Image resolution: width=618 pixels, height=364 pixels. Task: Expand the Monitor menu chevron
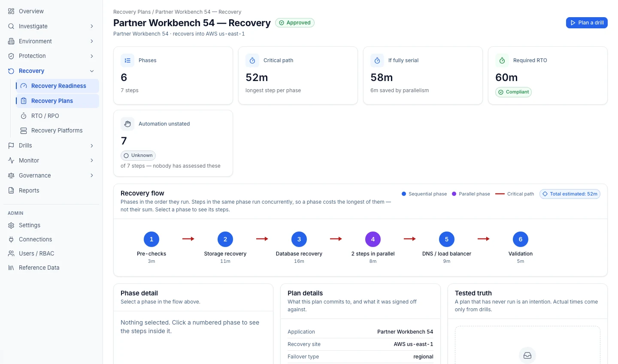92,160
